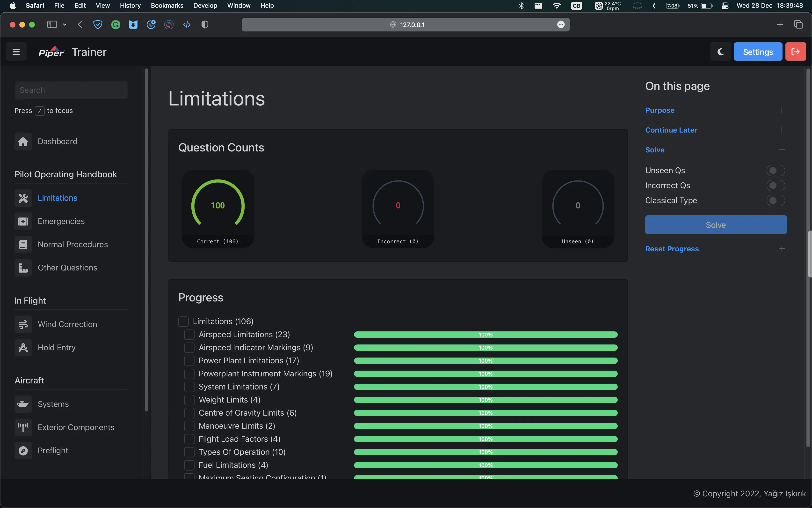Click the Emergencies first-aid icon
The width and height of the screenshot is (812, 508).
[x=23, y=221]
